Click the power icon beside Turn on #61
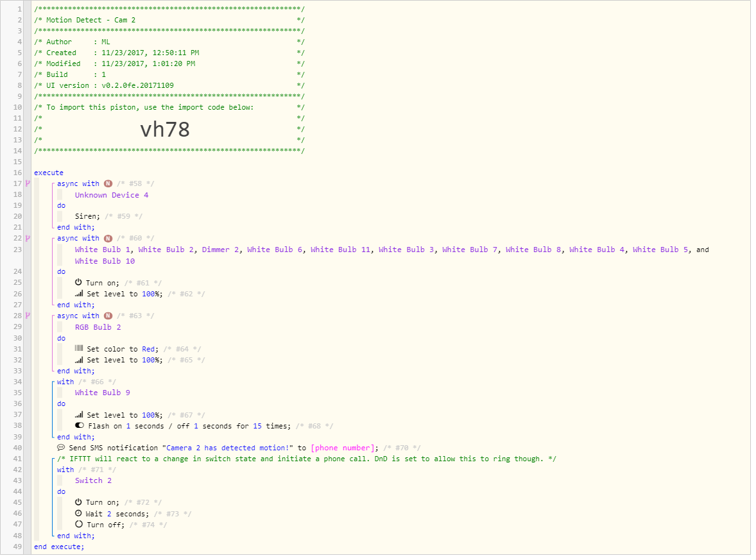756x560 pixels. [x=78, y=282]
